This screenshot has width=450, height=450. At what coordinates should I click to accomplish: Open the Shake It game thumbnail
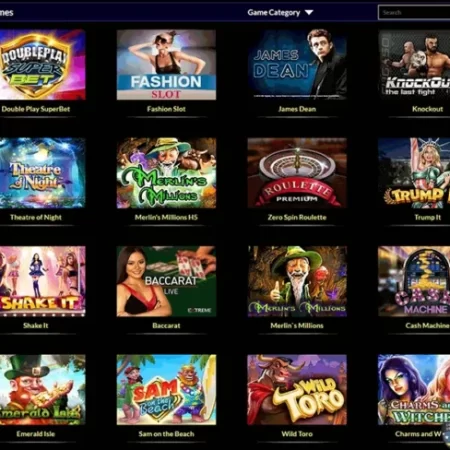[43, 281]
